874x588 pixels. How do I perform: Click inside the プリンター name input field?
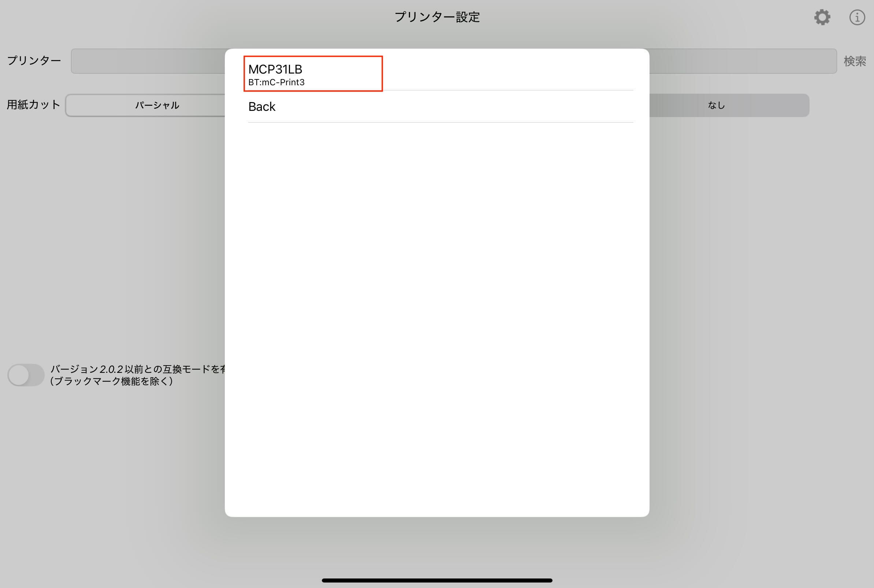[150, 61]
